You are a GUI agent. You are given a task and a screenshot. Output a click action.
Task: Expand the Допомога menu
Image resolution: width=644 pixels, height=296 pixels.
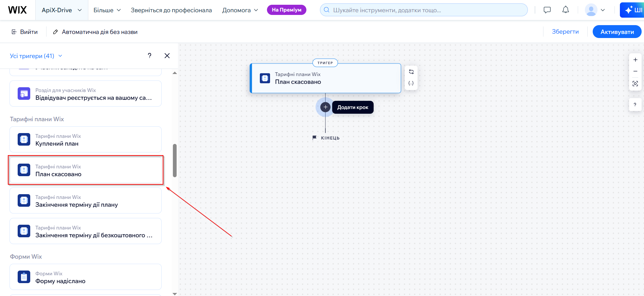tap(240, 10)
